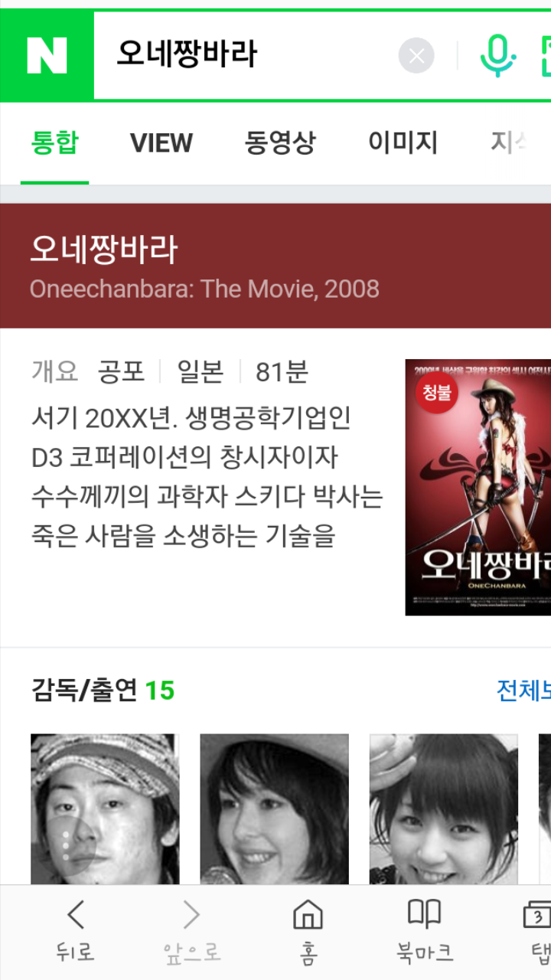
Task: Switch to the 이미지 tab
Action: [x=403, y=143]
